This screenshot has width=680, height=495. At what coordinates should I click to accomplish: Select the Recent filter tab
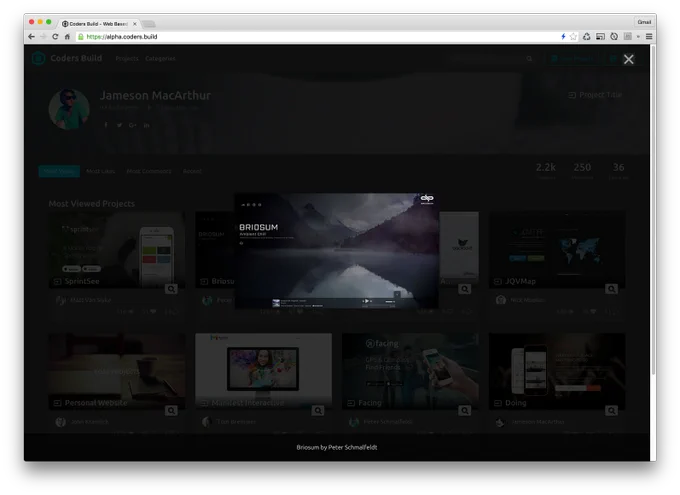(x=192, y=171)
